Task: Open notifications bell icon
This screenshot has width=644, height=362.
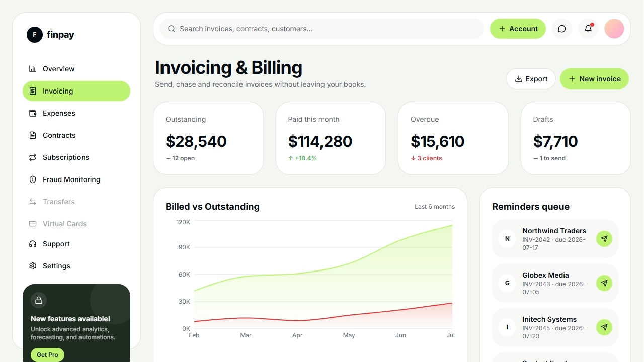Action: tap(588, 29)
